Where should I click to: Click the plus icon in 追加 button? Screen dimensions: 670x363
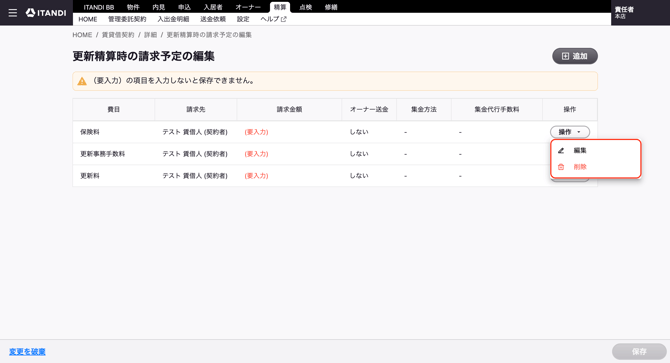pos(565,56)
